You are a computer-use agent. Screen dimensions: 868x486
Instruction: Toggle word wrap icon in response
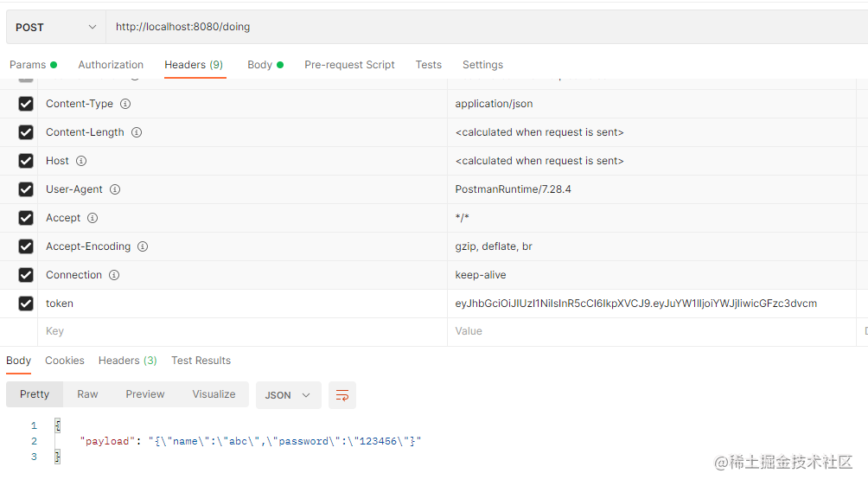(342, 395)
